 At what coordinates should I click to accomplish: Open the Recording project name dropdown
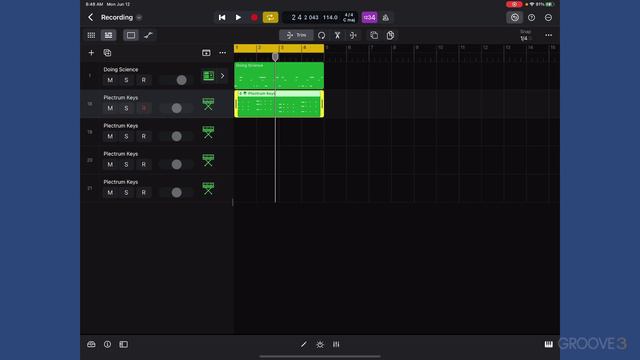[139, 18]
